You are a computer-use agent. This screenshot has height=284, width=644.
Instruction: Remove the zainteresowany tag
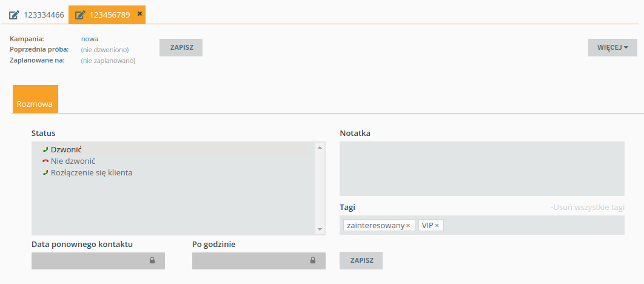408,226
